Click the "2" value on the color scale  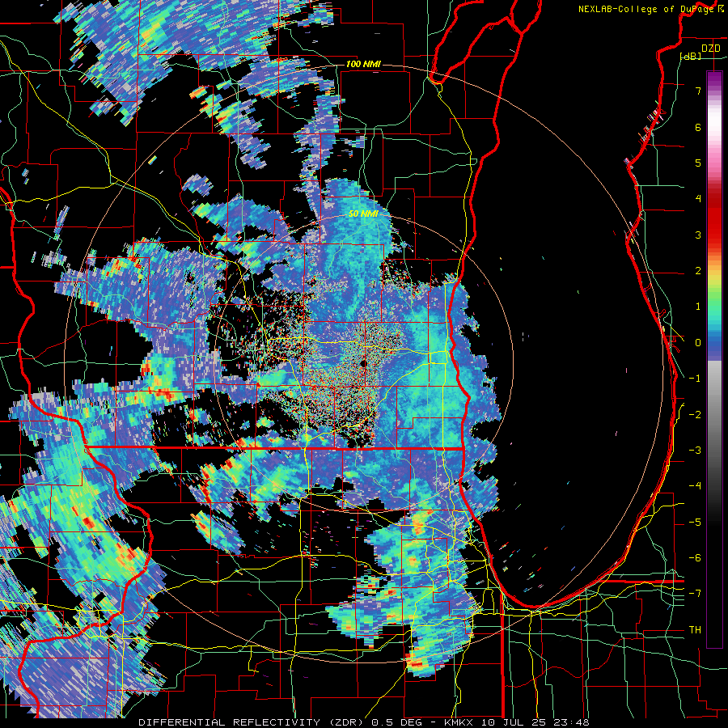pyautogui.click(x=698, y=271)
